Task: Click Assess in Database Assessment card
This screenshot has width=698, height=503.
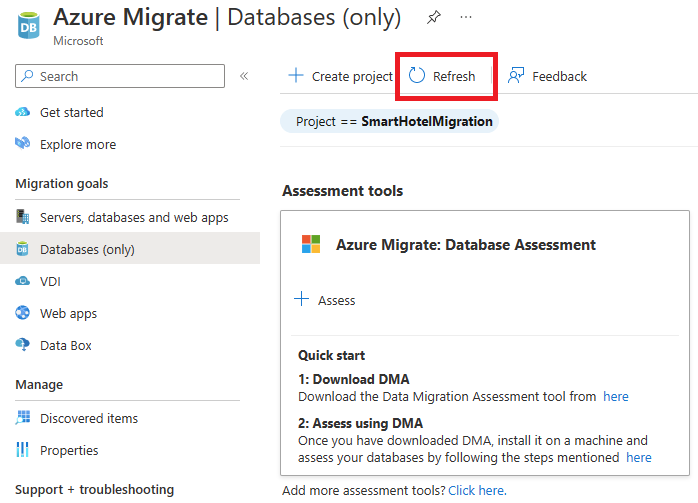Action: pyautogui.click(x=325, y=300)
